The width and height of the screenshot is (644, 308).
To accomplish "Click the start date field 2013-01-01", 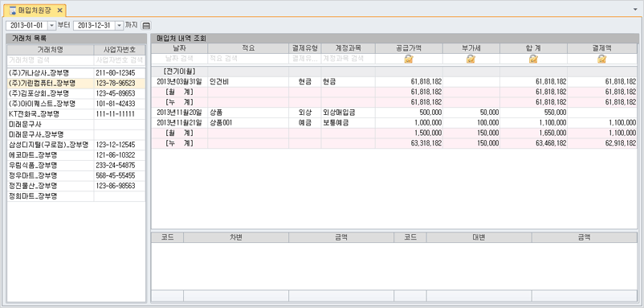I will click(27, 26).
